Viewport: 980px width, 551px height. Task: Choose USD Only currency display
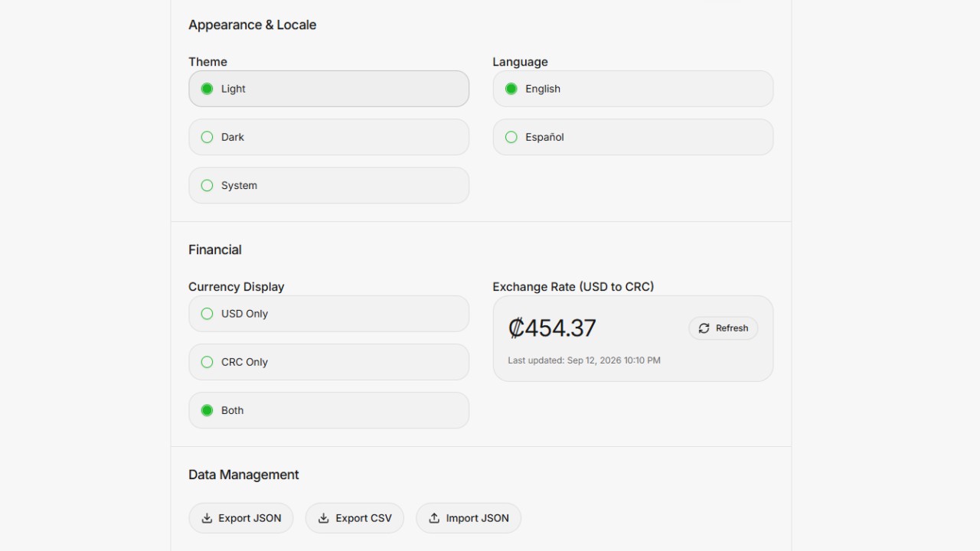[x=328, y=314]
